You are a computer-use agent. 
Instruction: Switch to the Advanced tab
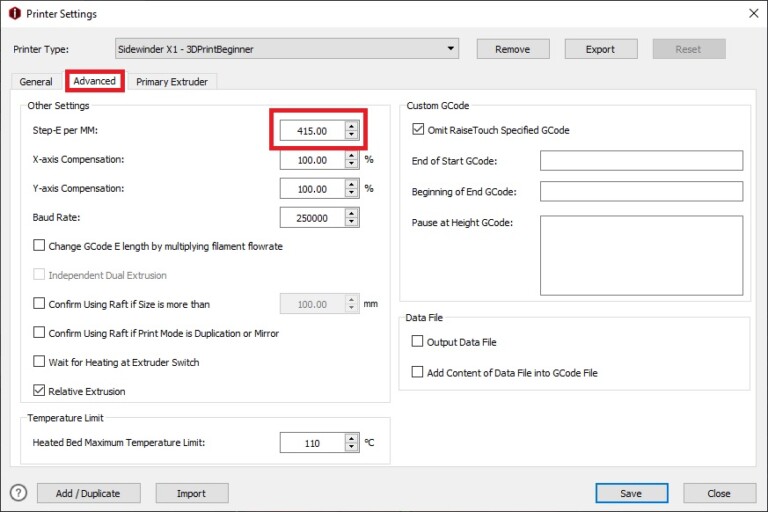[x=95, y=81]
